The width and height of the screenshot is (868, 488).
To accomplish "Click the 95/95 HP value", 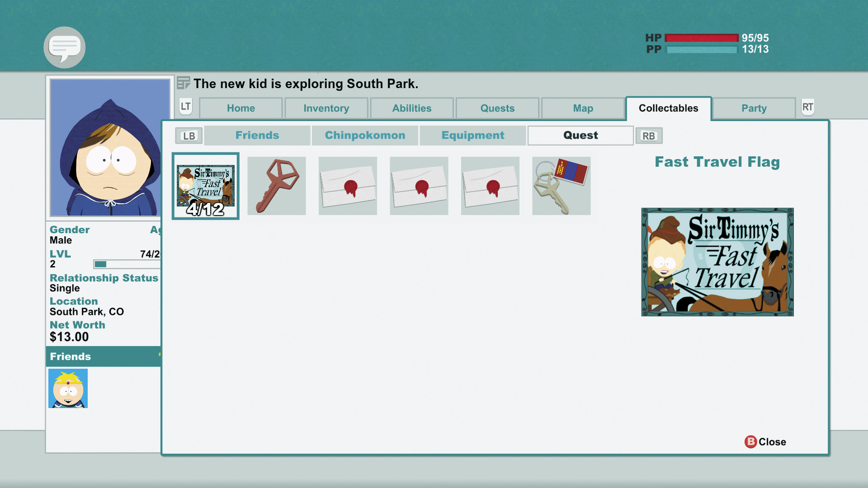I will click(755, 38).
